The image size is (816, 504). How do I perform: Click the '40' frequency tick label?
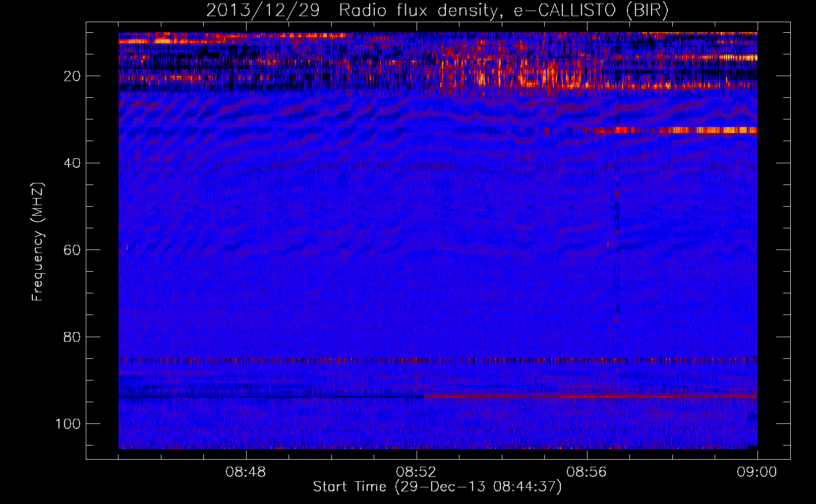click(x=72, y=163)
